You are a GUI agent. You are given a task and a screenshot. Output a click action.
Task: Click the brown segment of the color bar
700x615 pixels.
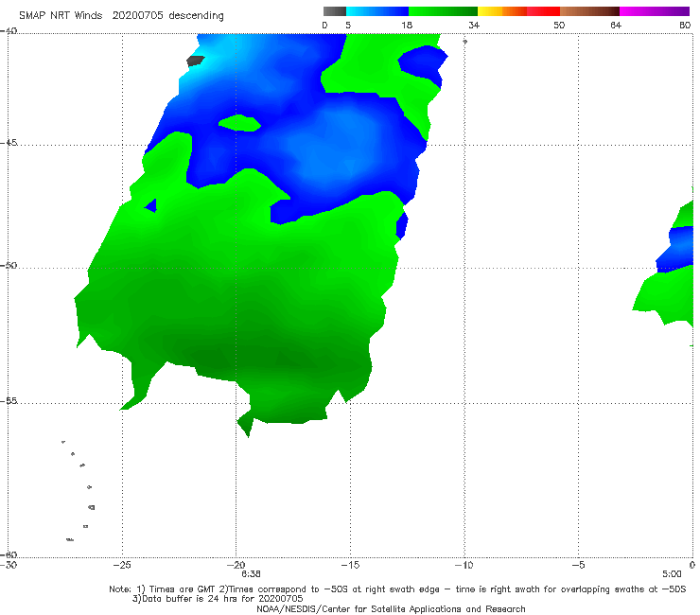[x=589, y=11]
